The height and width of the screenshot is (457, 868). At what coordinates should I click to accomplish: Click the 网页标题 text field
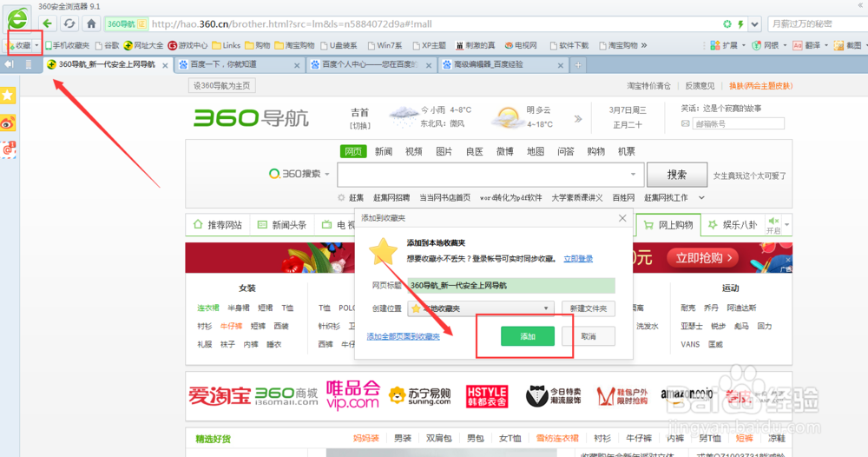pyautogui.click(x=511, y=285)
